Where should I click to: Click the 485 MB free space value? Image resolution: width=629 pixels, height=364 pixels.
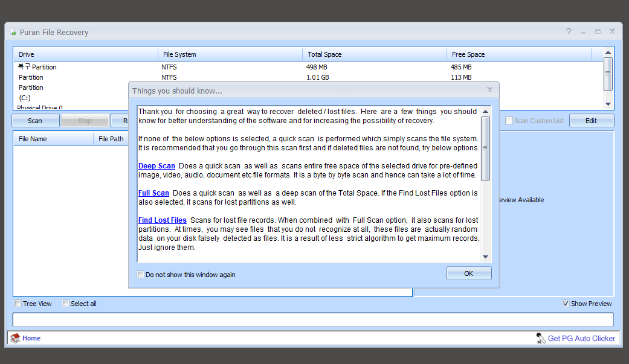[x=461, y=67]
